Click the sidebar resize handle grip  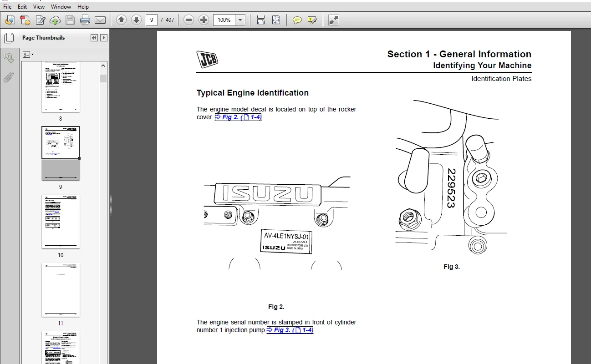pyautogui.click(x=110, y=206)
